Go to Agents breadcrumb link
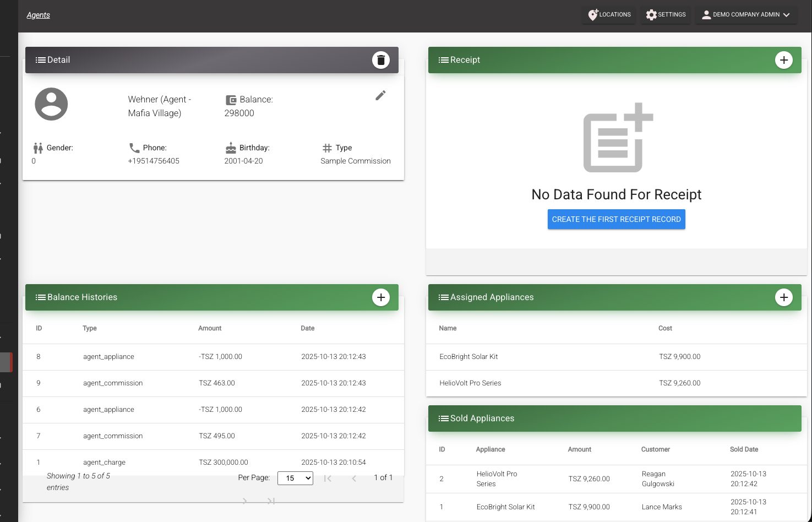 [38, 15]
